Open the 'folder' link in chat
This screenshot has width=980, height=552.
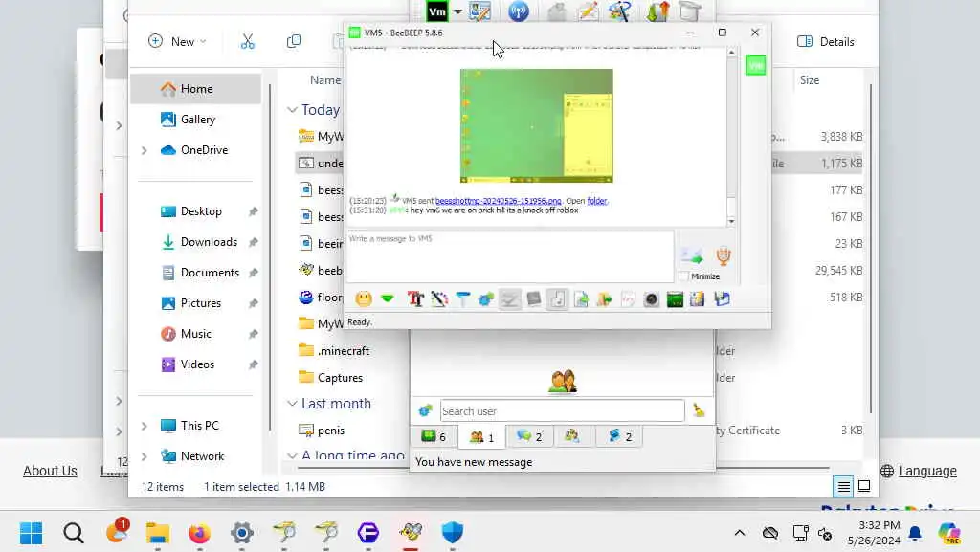pyautogui.click(x=597, y=201)
